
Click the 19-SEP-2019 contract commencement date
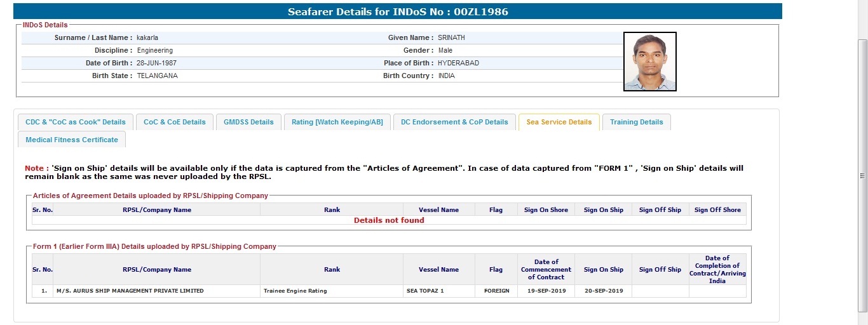pos(546,291)
